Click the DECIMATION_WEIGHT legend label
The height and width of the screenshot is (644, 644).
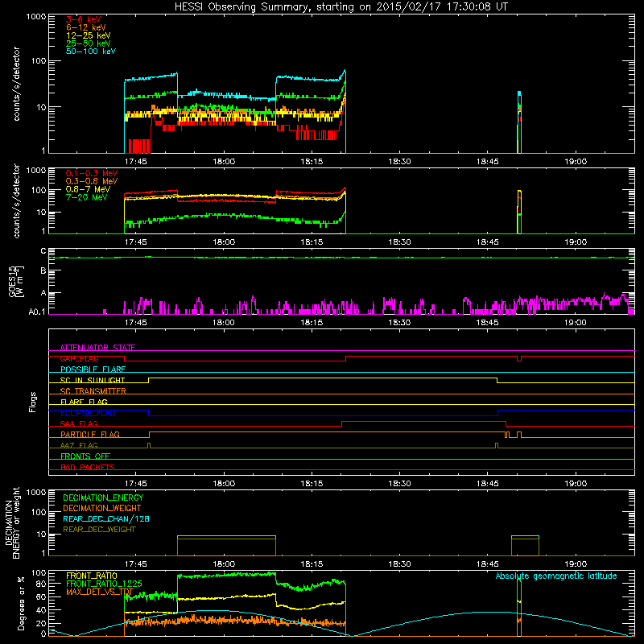[102, 509]
